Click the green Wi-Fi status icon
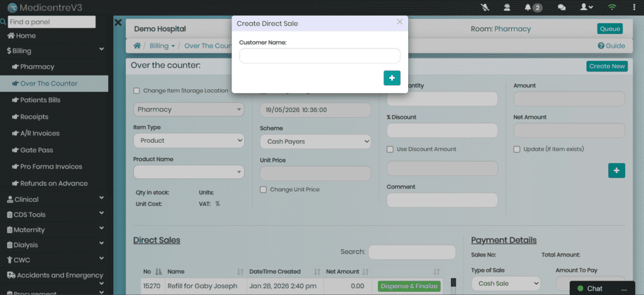This screenshot has height=295, width=644. tap(613, 7)
